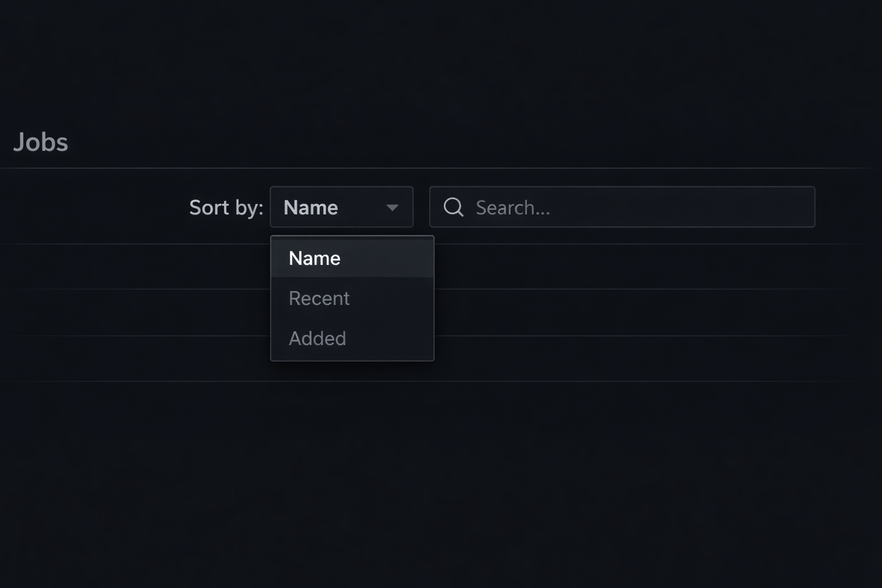The width and height of the screenshot is (882, 588).
Task: Click the Recent entry below Name
Action: click(x=319, y=299)
